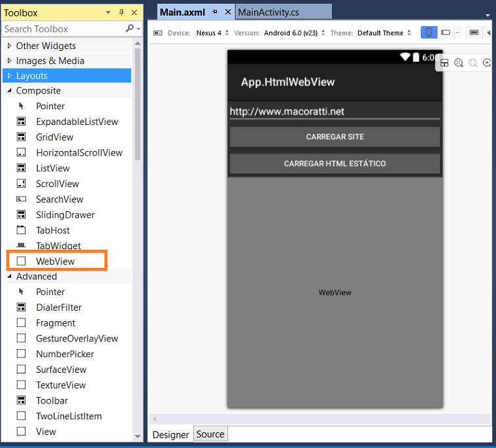The height and width of the screenshot is (448, 496).
Task: Choose the WebView toolbox item
Action: click(55, 261)
